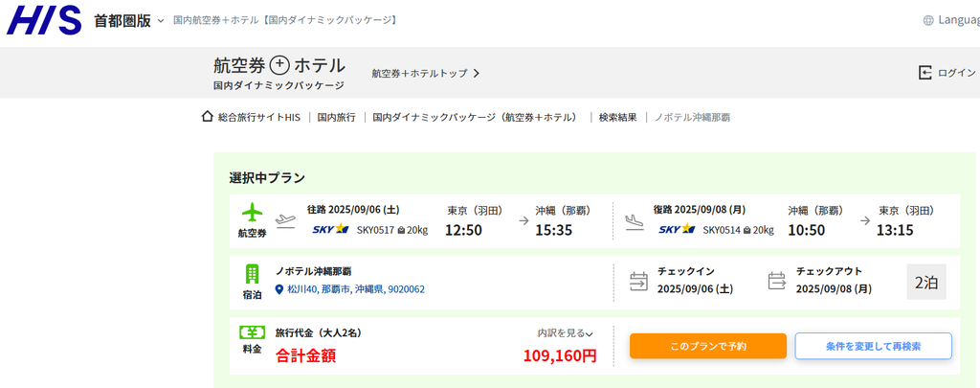Open 国内ダイナミックパッケージ（航空券+ホテル） breadcrumb
The image size is (980, 388).
tap(475, 117)
